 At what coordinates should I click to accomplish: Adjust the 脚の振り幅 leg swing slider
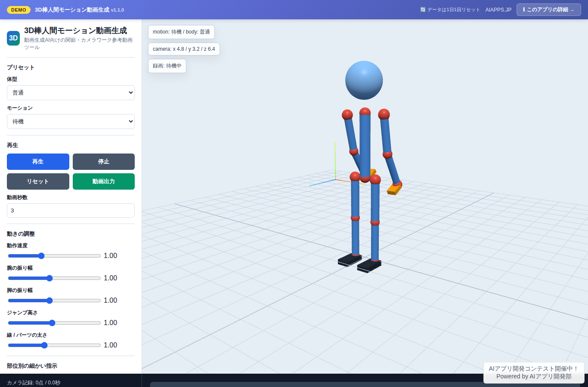pyautogui.click(x=54, y=301)
